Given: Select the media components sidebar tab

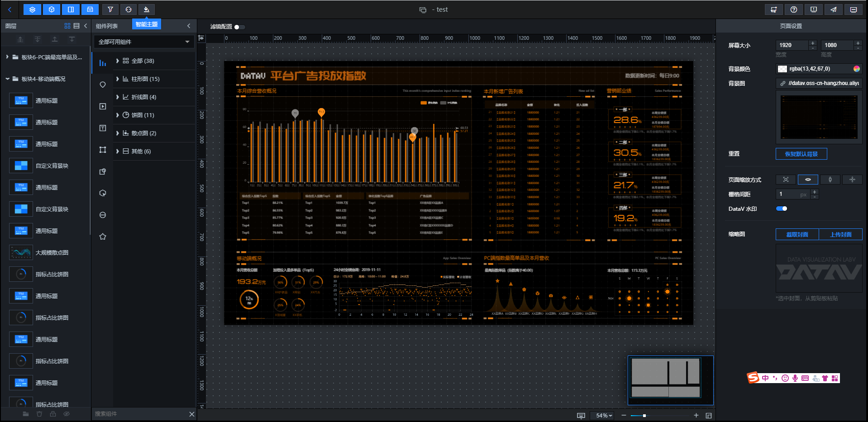Looking at the screenshot, I should (103, 106).
